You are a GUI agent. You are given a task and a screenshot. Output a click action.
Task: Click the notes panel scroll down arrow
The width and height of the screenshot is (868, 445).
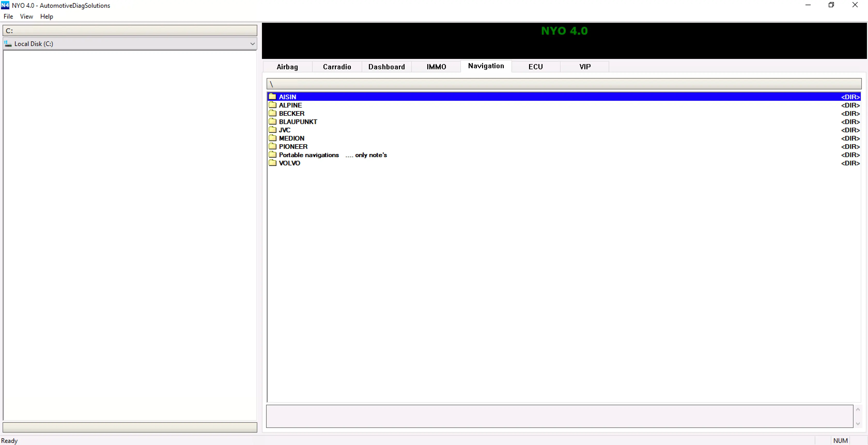pyautogui.click(x=858, y=424)
